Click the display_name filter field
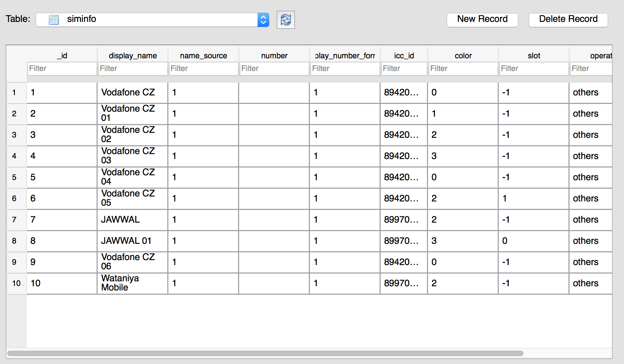The width and height of the screenshot is (624, 364). (x=133, y=69)
